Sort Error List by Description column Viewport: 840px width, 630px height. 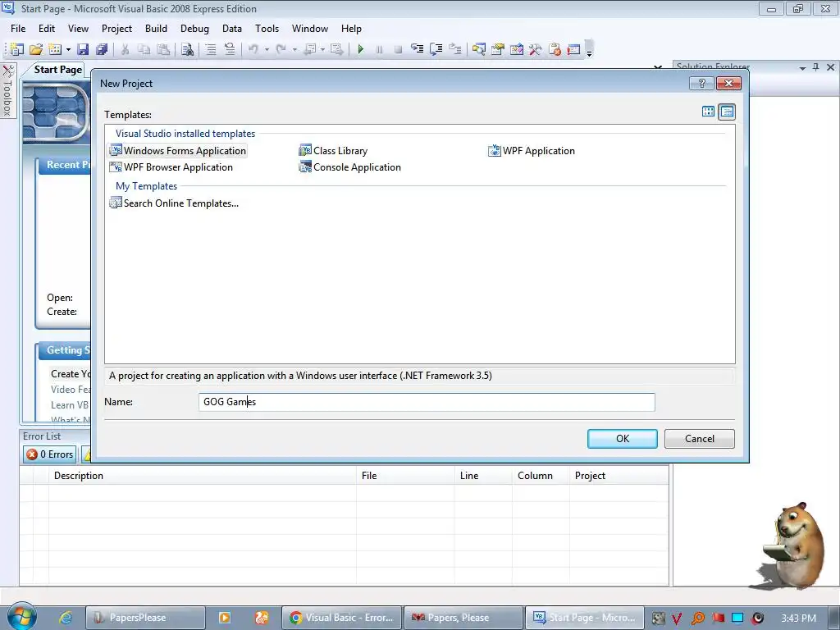203,476
